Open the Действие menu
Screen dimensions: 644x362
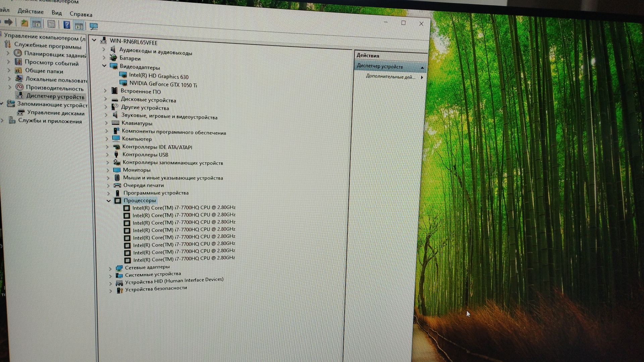click(x=31, y=11)
